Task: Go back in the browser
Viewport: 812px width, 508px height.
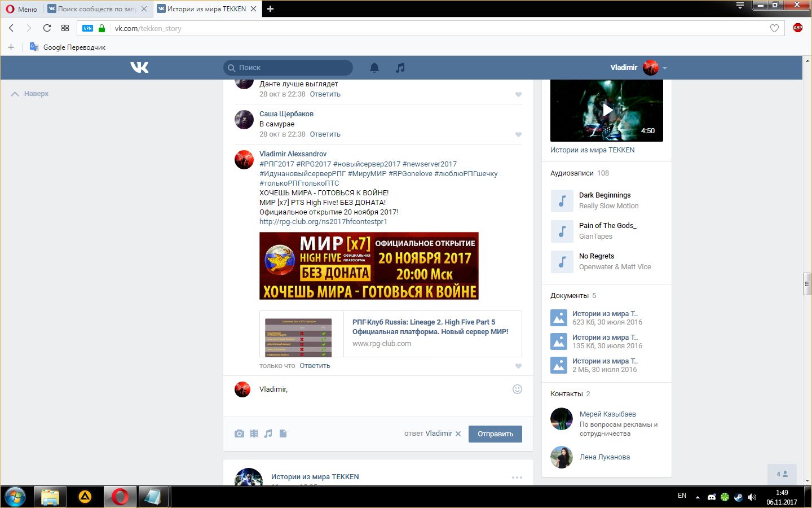Action: (x=11, y=28)
